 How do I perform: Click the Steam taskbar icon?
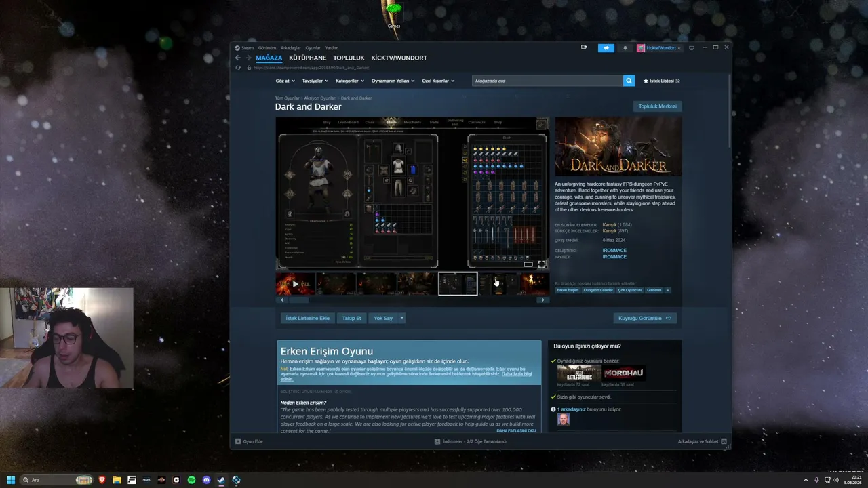coord(221,480)
